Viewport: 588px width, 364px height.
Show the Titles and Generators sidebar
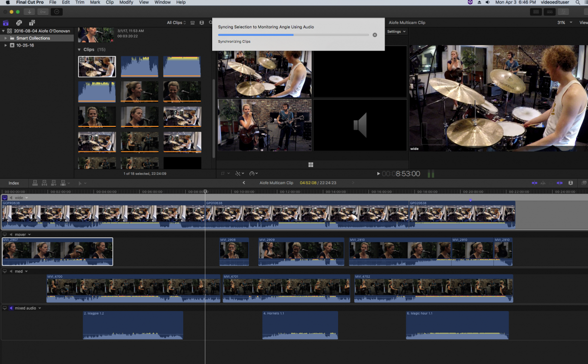[x=32, y=23]
